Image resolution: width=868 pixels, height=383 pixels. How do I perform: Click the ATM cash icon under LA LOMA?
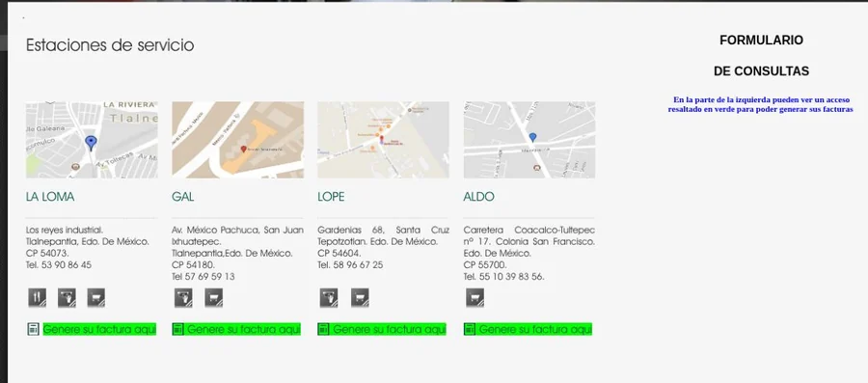[x=67, y=298]
